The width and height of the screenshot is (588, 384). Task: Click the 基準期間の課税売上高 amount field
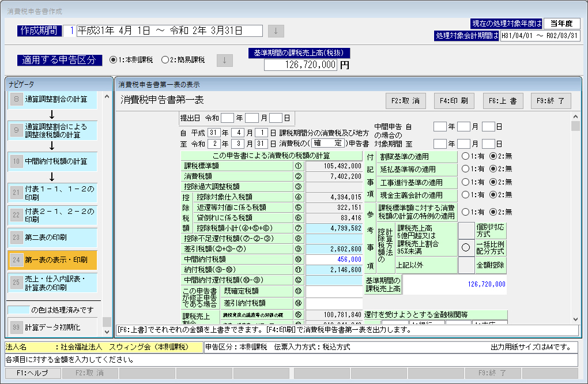coord(300,65)
